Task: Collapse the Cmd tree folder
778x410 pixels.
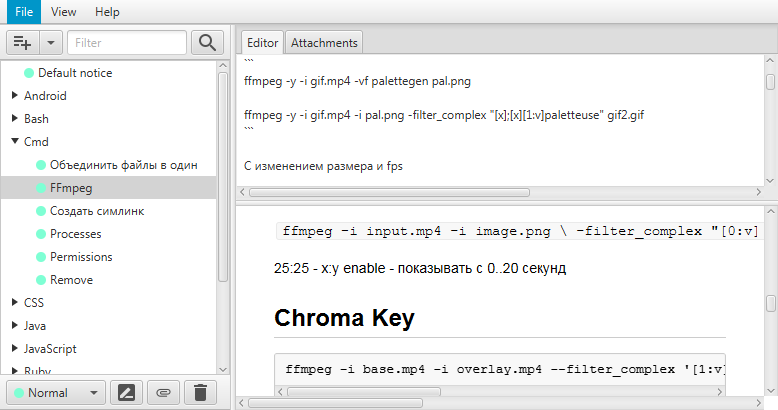Action: tap(15, 141)
